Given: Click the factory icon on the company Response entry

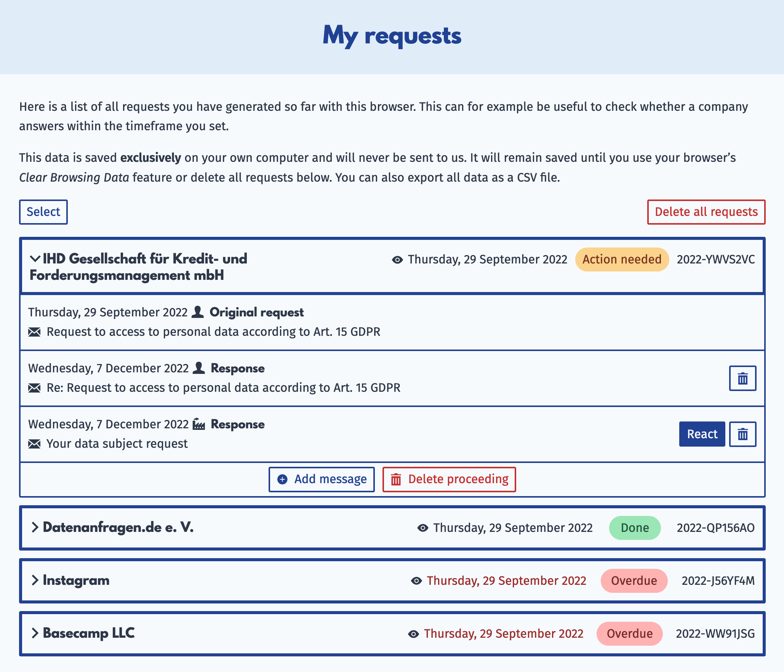Looking at the screenshot, I should 198,424.
